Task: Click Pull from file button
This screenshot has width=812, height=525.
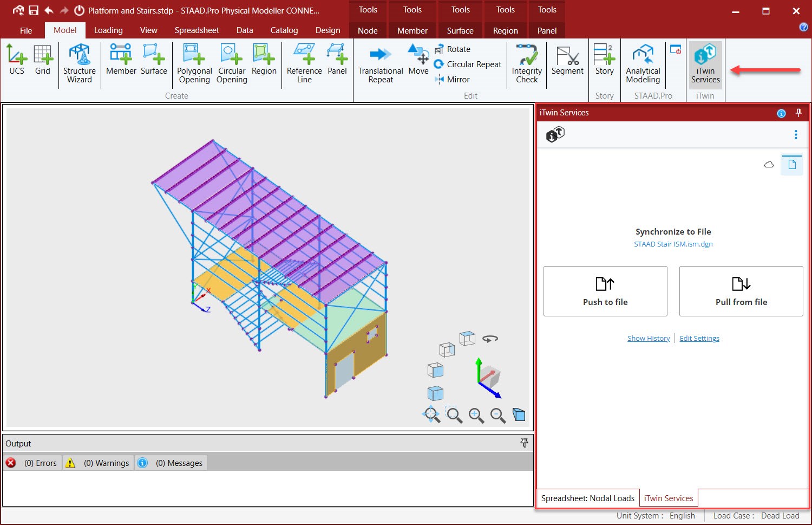Action: 741,291
